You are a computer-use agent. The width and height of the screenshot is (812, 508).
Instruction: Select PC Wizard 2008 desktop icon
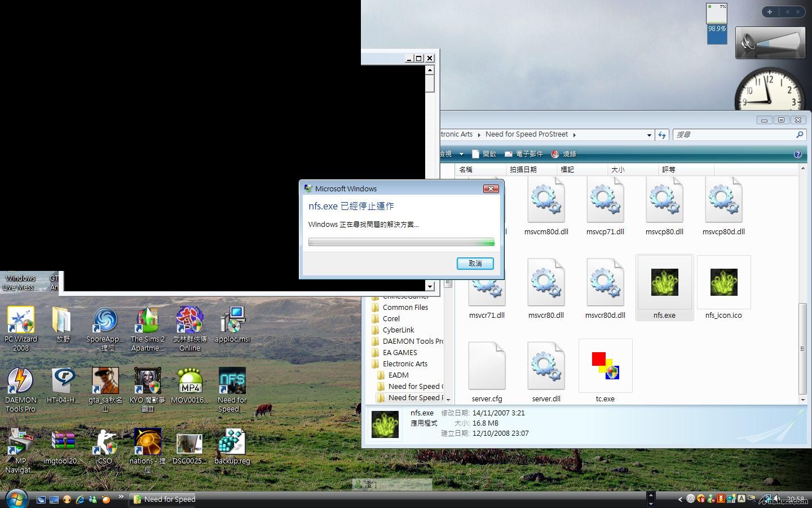coord(21,329)
